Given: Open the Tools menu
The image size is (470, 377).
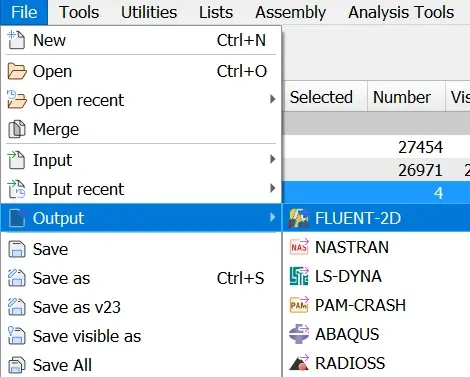Looking at the screenshot, I should tap(79, 12).
